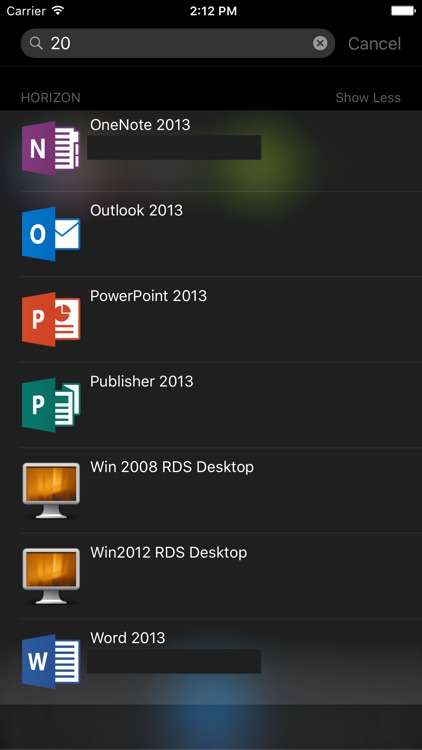This screenshot has width=422, height=750.
Task: Select the "Word 2013" result title
Action: click(x=128, y=638)
